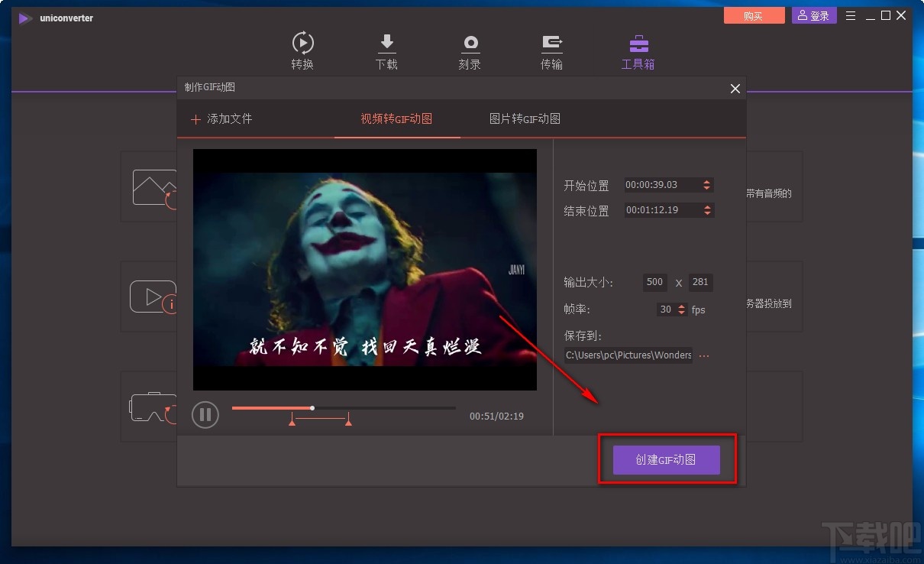Decrease the 结束位置 end time value
The width and height of the screenshot is (924, 564).
coord(706,214)
